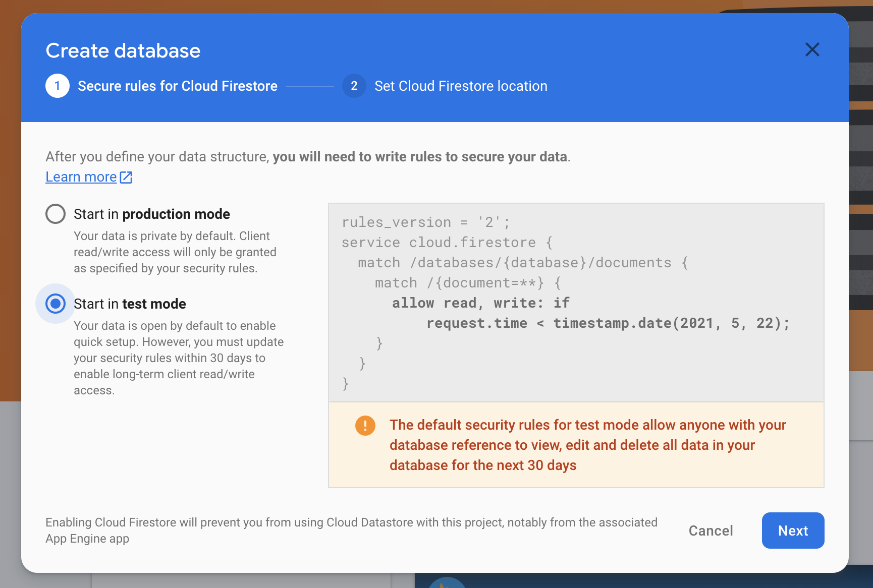
Task: Click the Create database title
Action: pos(123,50)
